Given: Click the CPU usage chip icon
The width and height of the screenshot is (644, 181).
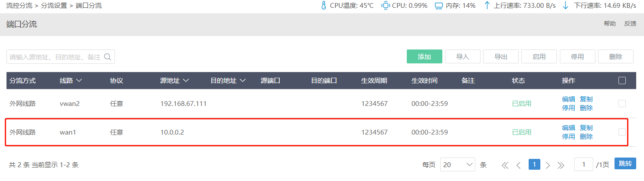Looking at the screenshot, I should click(385, 6).
